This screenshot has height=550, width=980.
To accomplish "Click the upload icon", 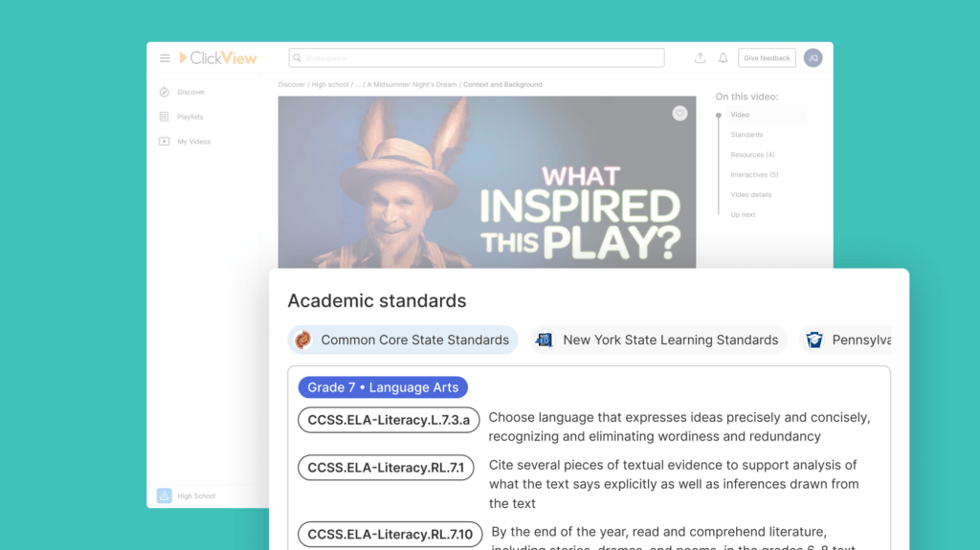I will pyautogui.click(x=700, y=58).
